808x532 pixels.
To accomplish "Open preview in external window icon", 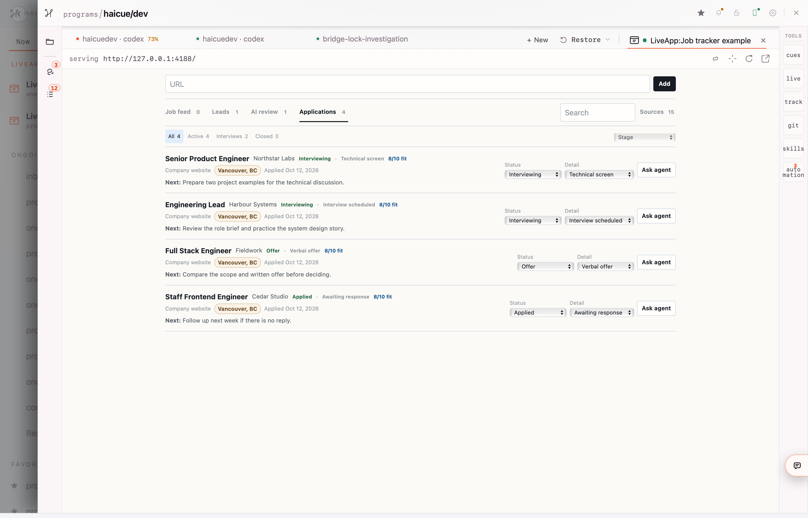I will [x=765, y=59].
